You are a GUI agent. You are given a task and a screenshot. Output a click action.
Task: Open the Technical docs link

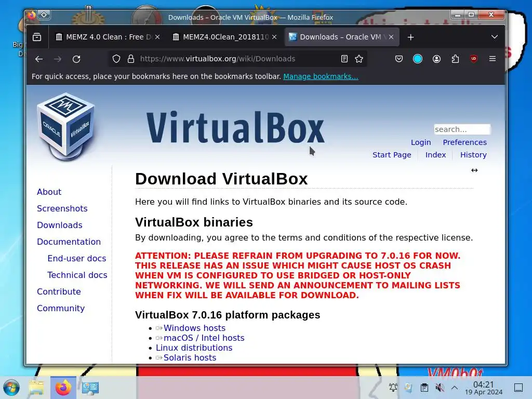[77, 275]
